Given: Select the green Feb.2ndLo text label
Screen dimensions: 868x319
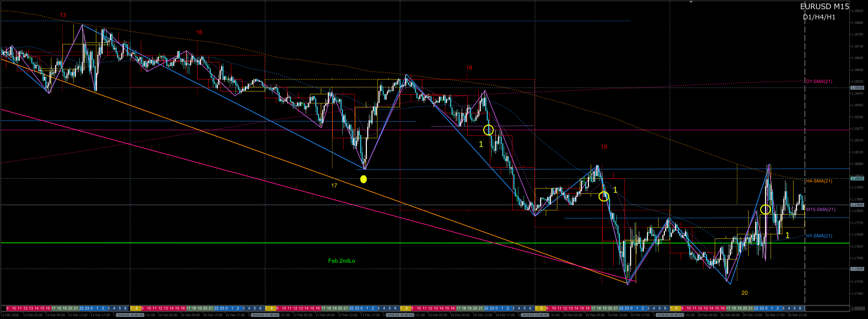Looking at the screenshot, I should (x=341, y=261).
